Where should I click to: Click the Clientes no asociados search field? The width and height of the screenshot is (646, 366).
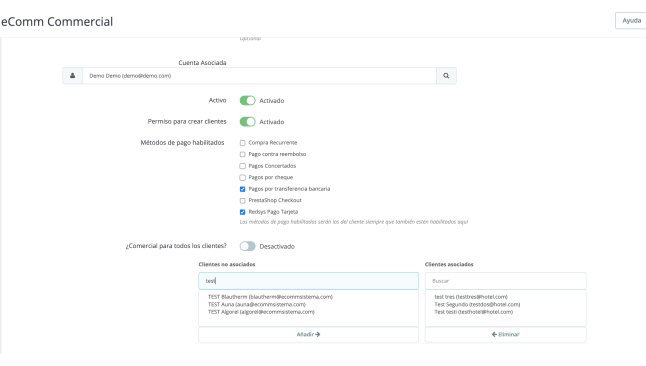[309, 281]
